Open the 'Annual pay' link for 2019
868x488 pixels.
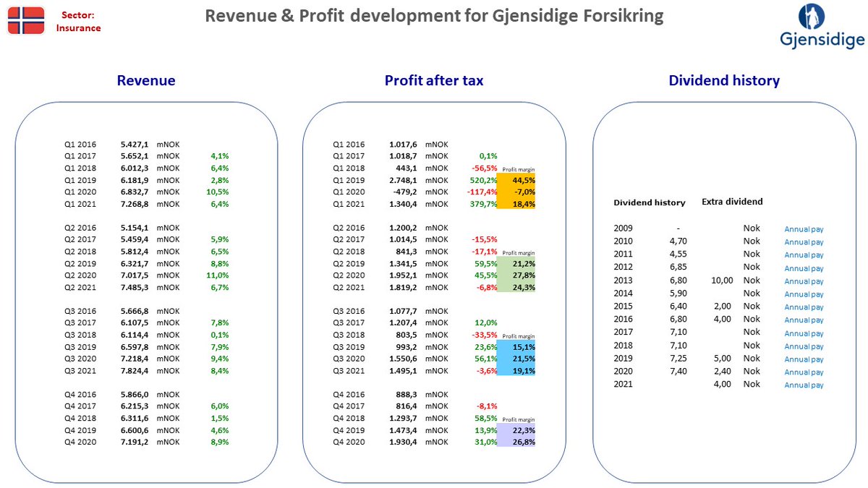click(804, 359)
